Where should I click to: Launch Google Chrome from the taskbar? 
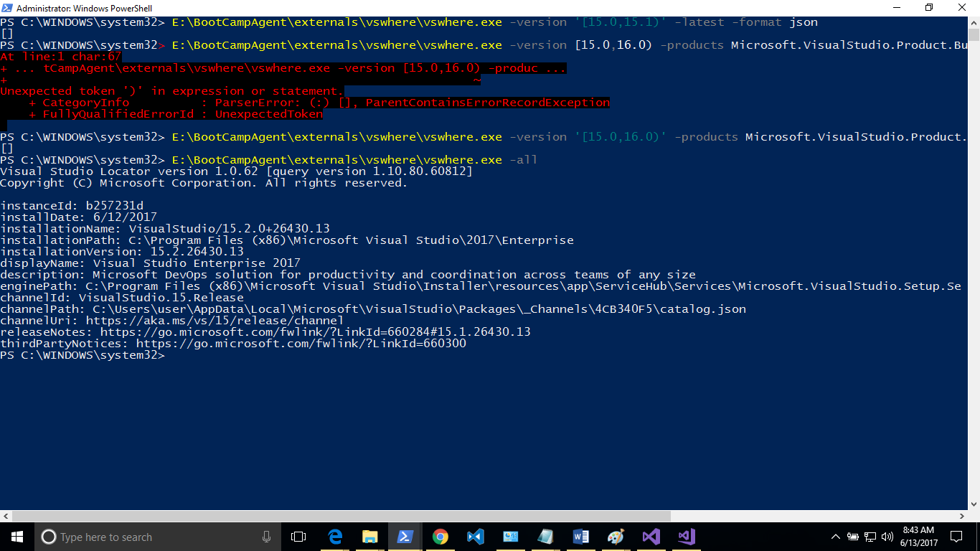click(x=440, y=537)
